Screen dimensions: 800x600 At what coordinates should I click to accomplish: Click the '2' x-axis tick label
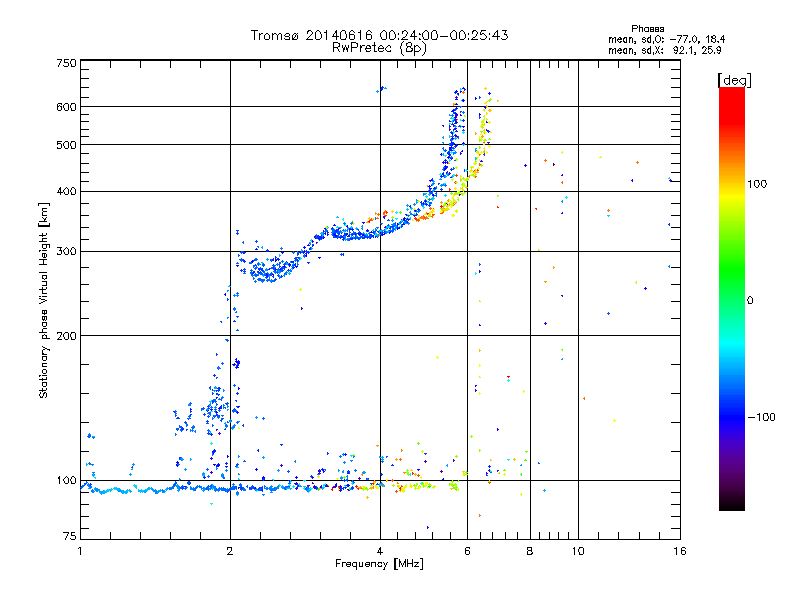(x=230, y=551)
